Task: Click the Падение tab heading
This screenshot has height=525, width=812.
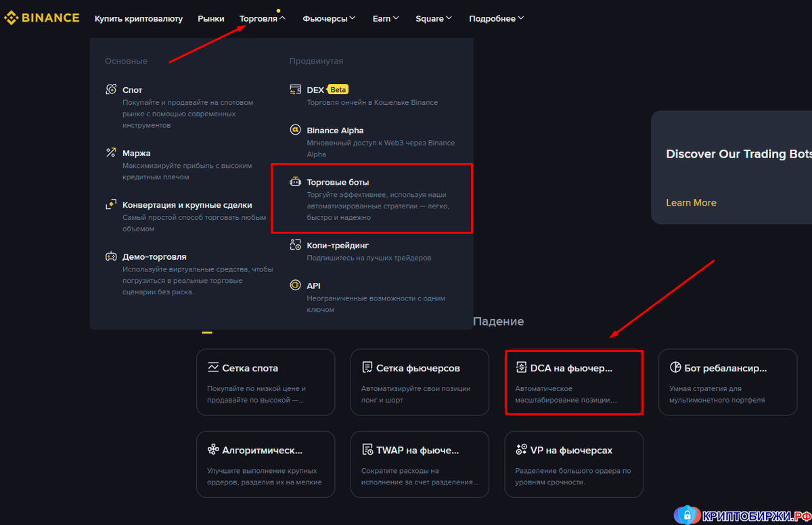Action: pos(499,321)
